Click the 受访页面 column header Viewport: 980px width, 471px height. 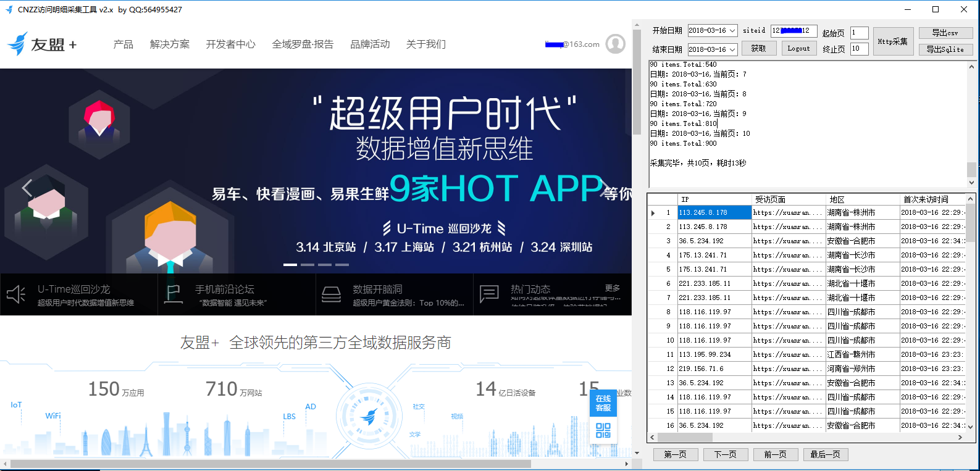point(789,199)
